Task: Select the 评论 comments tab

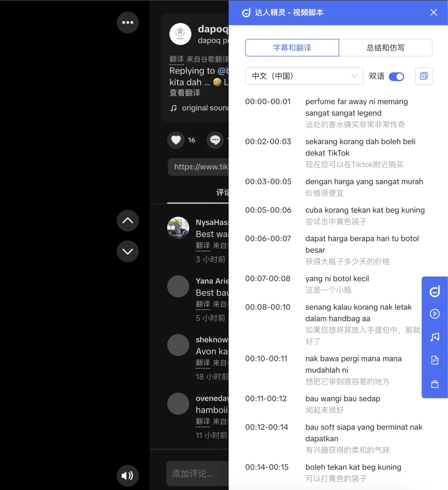Action: tap(223, 192)
